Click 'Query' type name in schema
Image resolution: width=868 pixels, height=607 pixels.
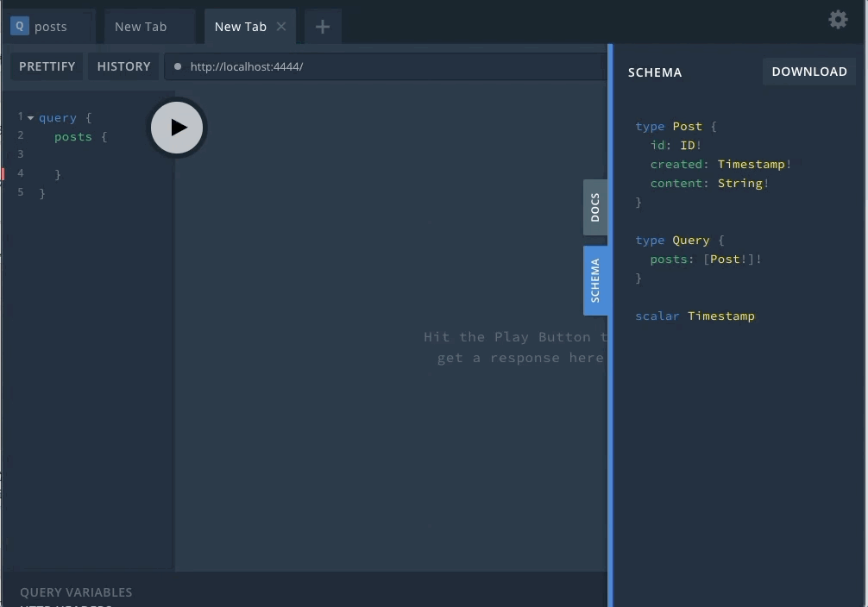[691, 241]
